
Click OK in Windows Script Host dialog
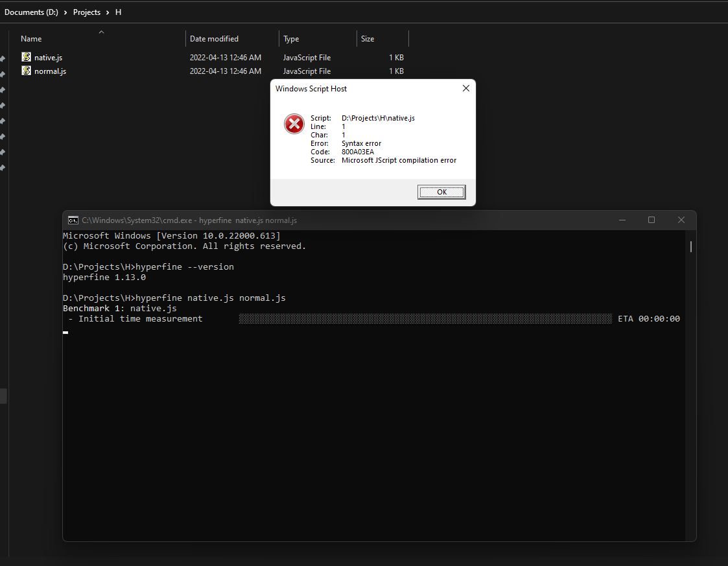tap(441, 192)
